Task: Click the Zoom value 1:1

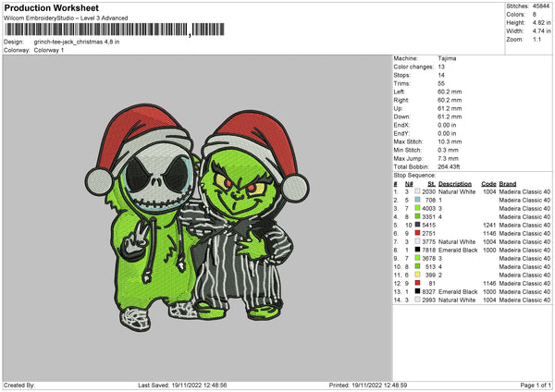Action: (x=536, y=40)
